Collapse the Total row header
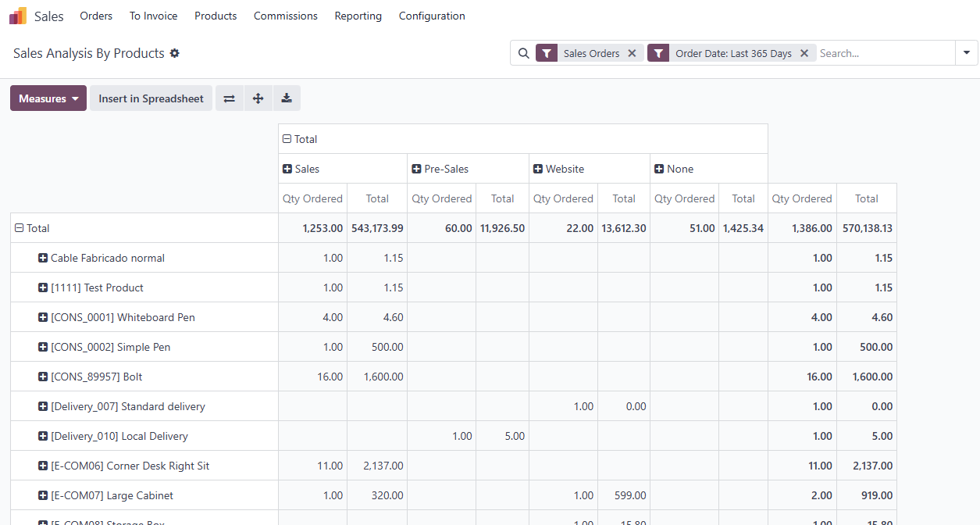 (x=20, y=228)
